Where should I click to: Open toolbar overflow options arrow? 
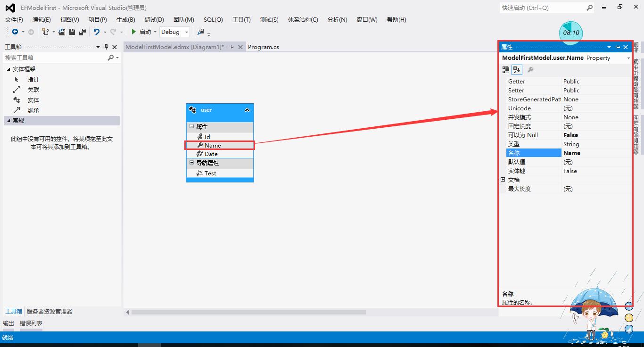point(209,34)
